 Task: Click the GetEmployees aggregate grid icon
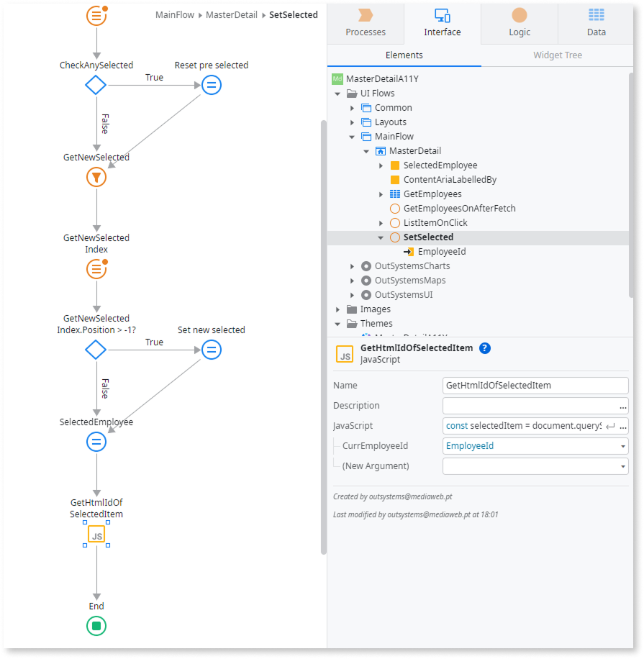pos(395,194)
